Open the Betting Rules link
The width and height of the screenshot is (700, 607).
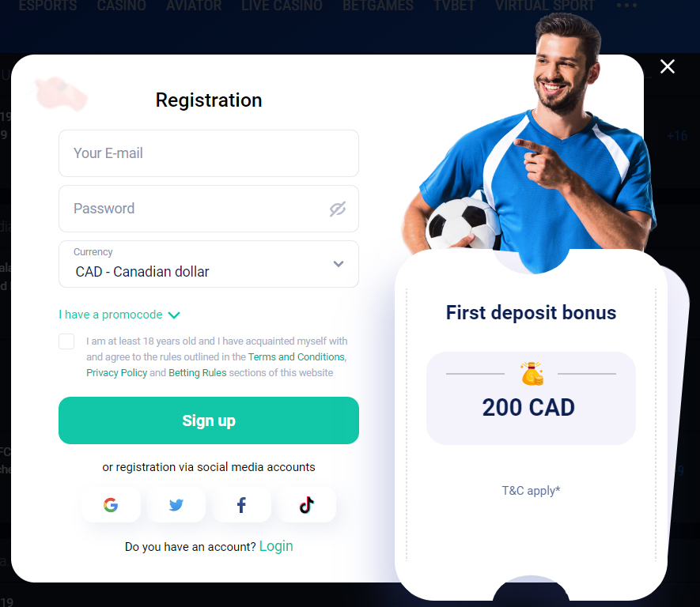tap(197, 373)
